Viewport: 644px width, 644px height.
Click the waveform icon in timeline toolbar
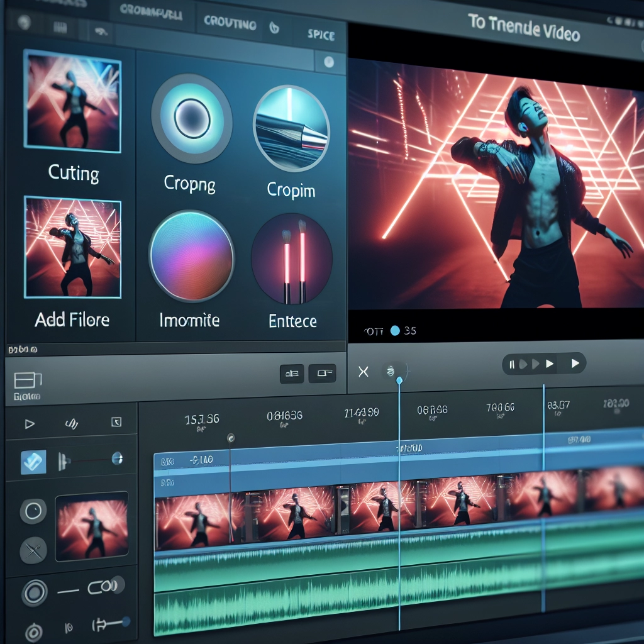(70, 423)
